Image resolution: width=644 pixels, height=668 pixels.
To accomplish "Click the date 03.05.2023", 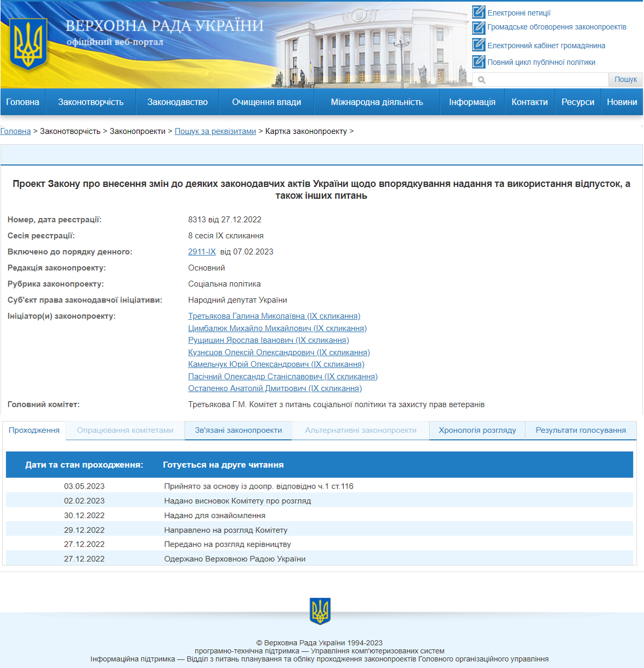I will tap(84, 486).
